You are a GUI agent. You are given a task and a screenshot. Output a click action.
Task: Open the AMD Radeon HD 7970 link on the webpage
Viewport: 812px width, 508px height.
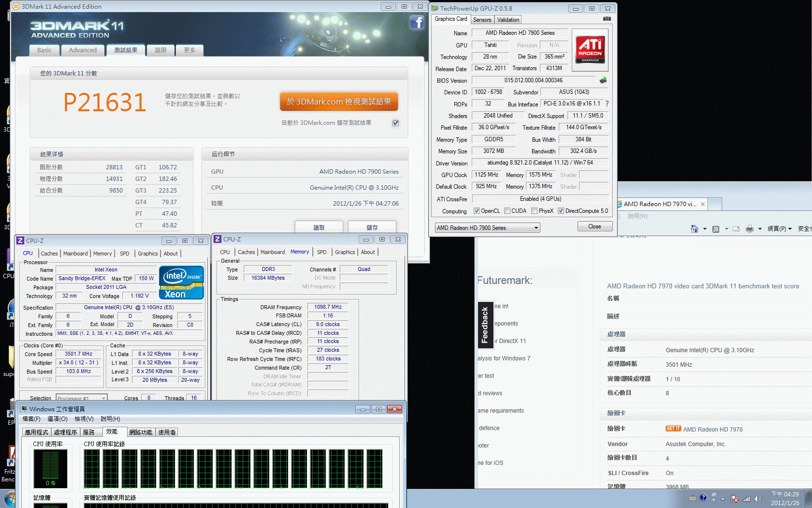713,429
